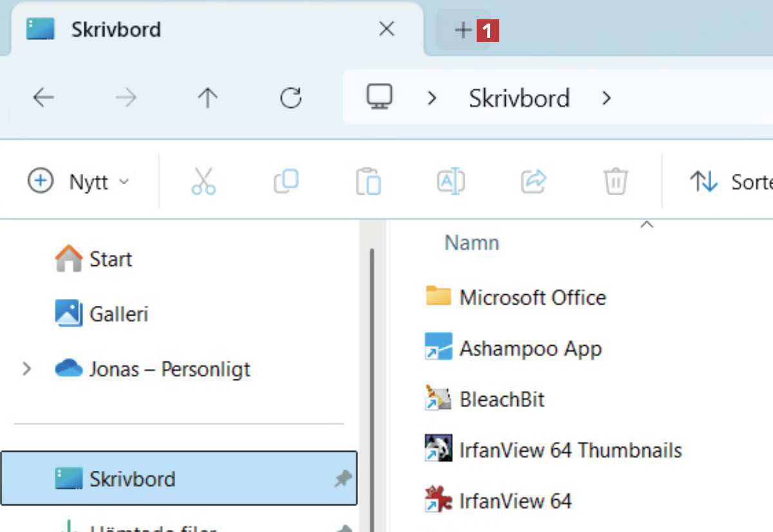Expand chevron after the monitor icon

[x=432, y=99]
